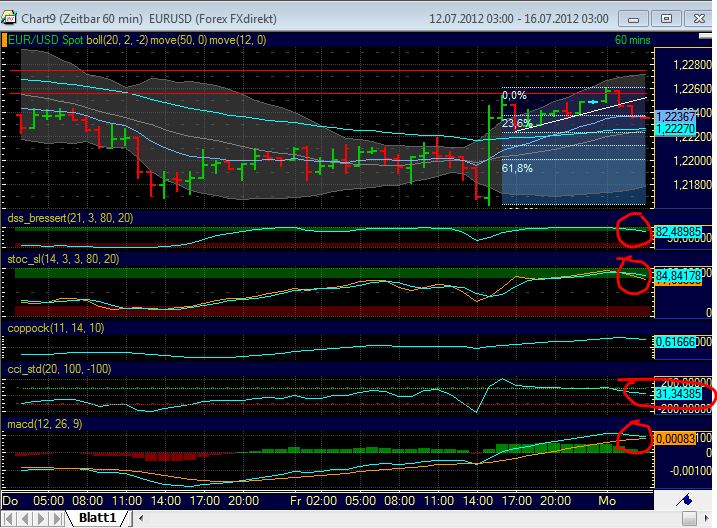This screenshot has width=717, height=528.
Task: Select the Blatt1 sheet tab
Action: coord(97,518)
